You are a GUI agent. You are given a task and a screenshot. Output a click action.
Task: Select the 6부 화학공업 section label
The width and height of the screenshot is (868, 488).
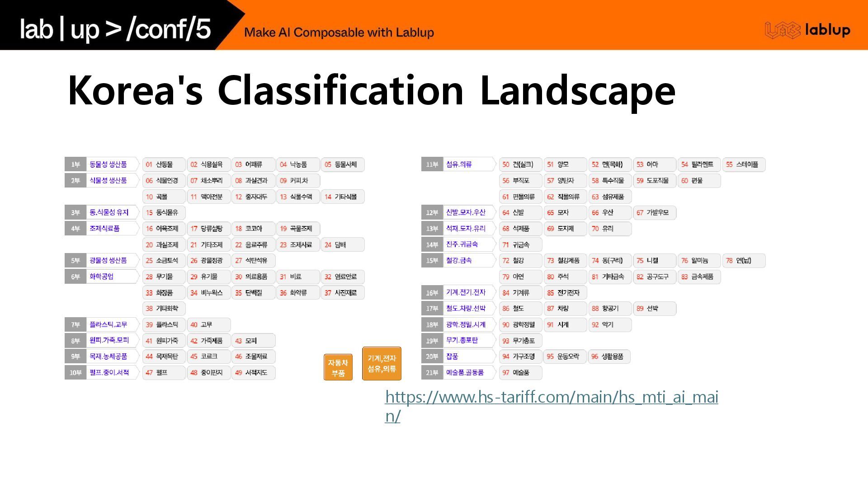pyautogui.click(x=101, y=277)
